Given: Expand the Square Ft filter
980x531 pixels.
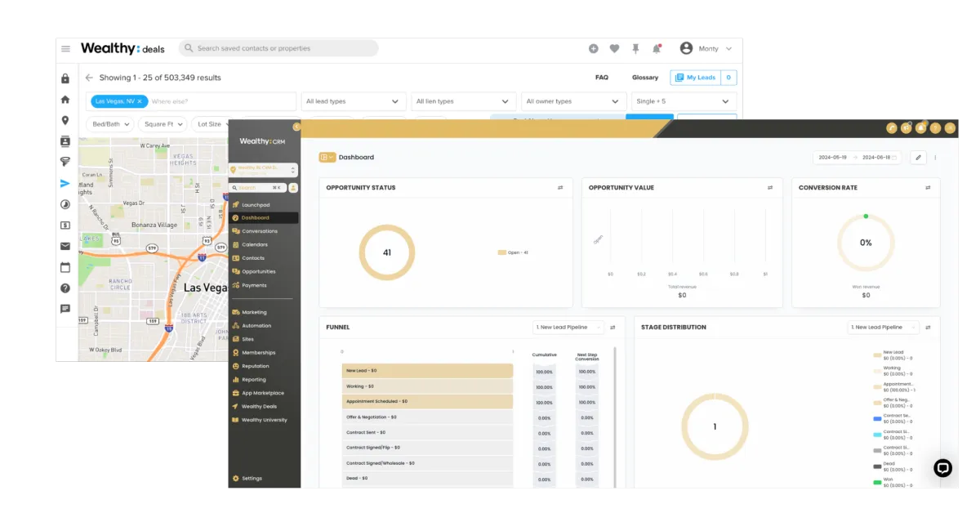Looking at the screenshot, I should [x=163, y=124].
